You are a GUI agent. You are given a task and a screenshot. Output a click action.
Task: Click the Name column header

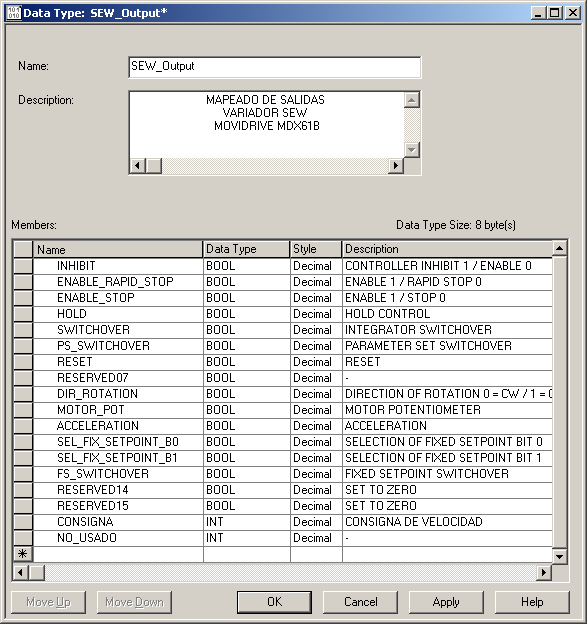pyautogui.click(x=118, y=249)
